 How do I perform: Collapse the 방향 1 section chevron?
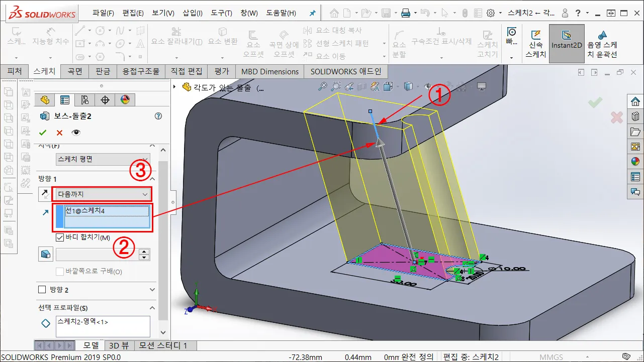[x=153, y=179]
